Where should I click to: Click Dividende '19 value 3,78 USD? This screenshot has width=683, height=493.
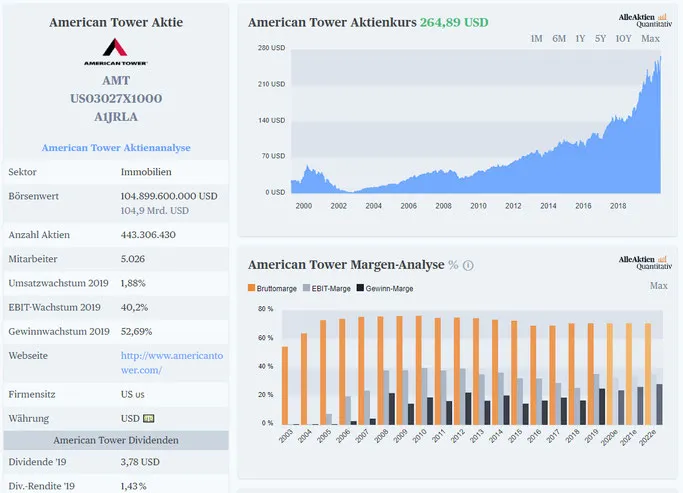(140, 462)
